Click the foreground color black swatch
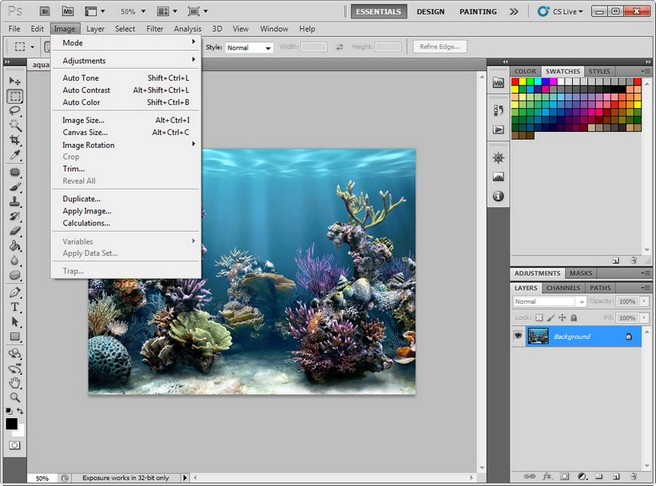The height and width of the screenshot is (486, 656). (11, 423)
